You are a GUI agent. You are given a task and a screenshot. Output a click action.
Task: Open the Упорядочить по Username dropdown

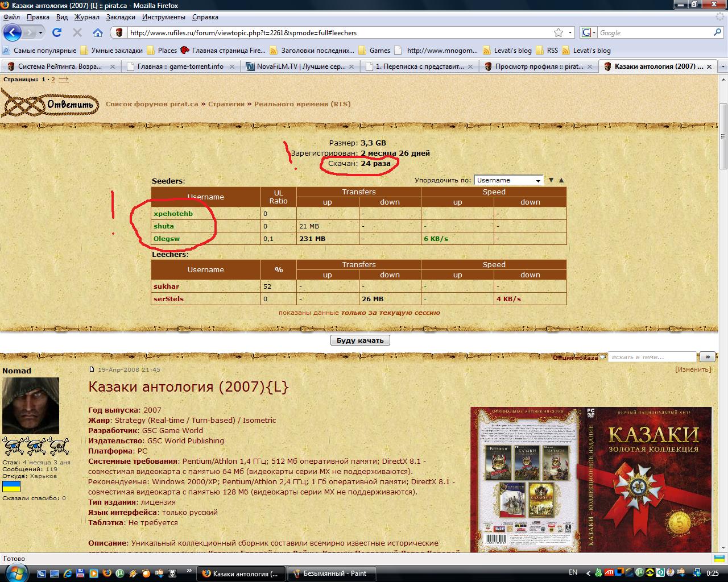(508, 180)
